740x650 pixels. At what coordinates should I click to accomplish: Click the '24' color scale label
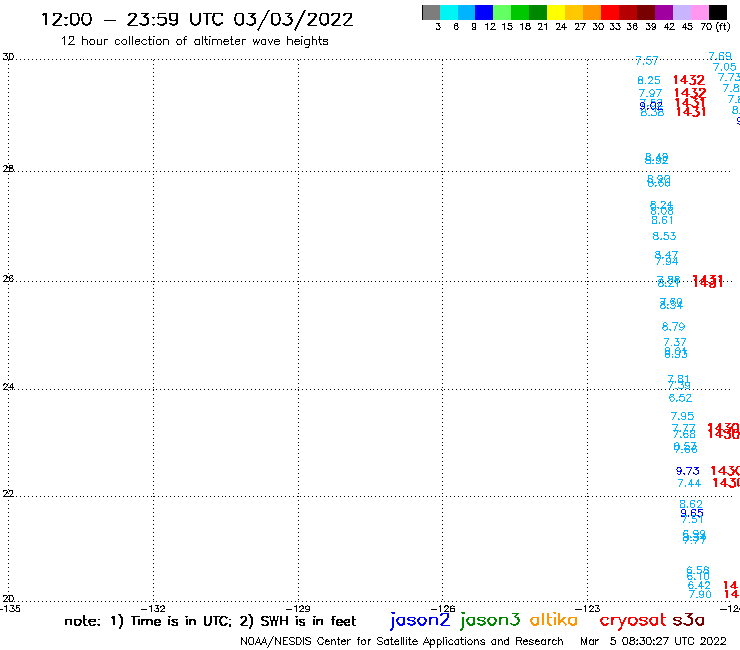point(561,27)
